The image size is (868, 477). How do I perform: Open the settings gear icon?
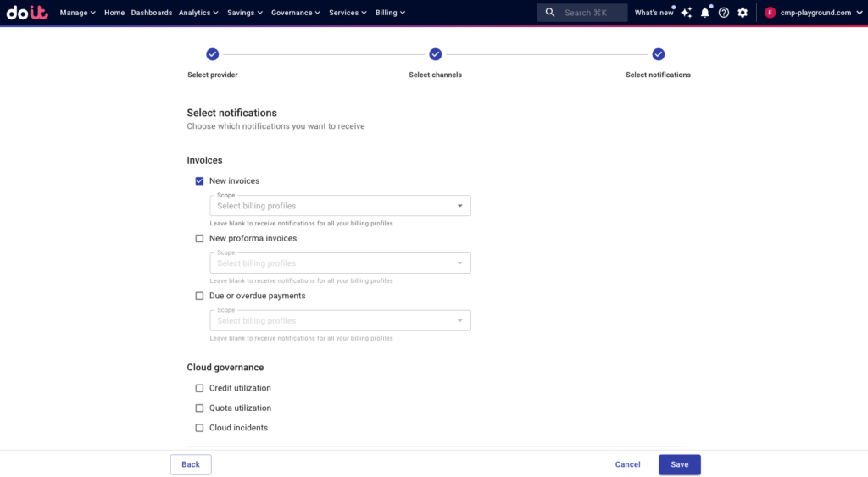[x=743, y=13]
